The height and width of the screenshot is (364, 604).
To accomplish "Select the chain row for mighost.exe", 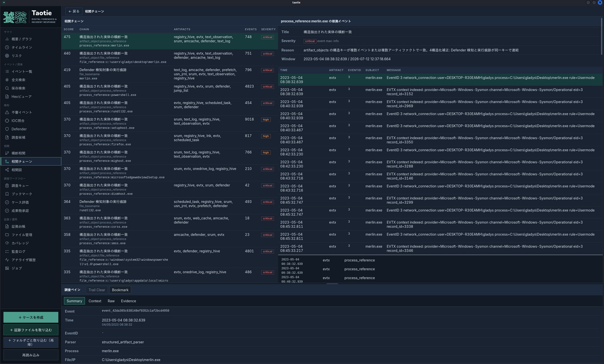I will pos(170,157).
